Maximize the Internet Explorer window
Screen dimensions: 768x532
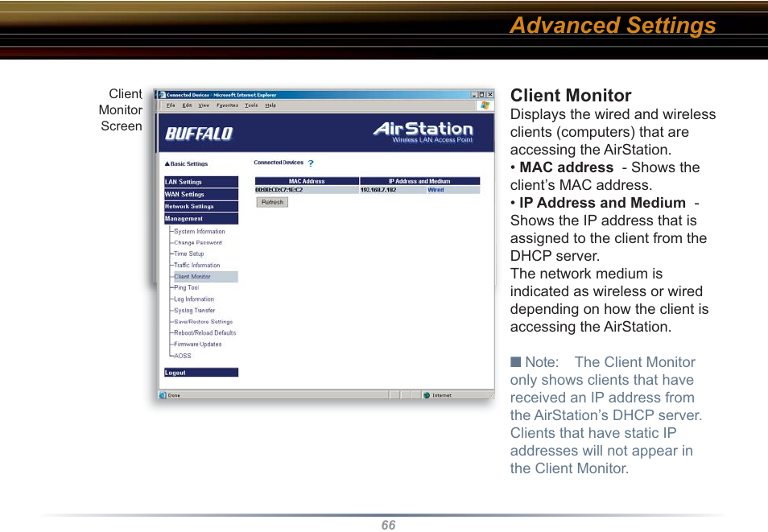pos(481,94)
